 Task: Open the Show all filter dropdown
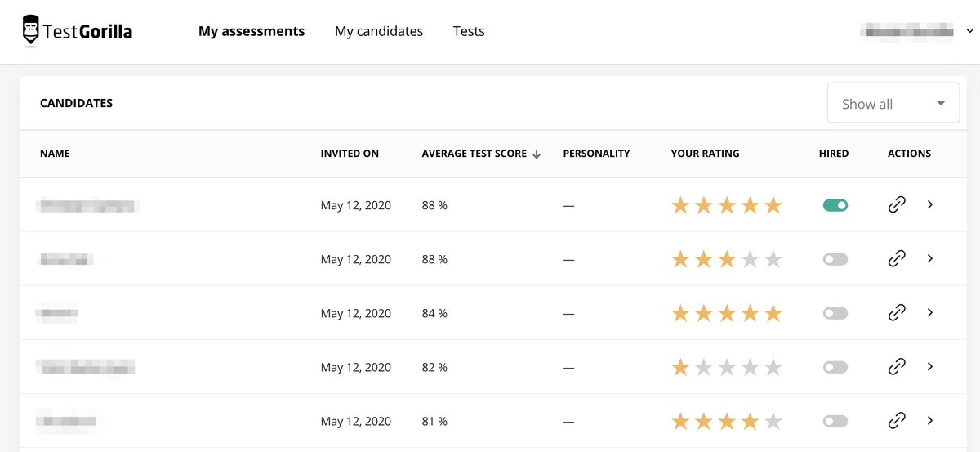click(893, 103)
